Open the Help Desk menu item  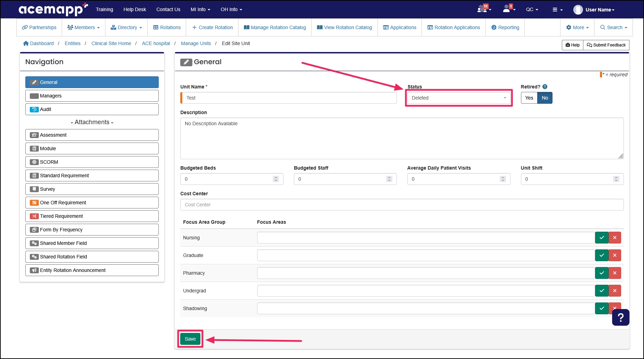[x=134, y=9]
